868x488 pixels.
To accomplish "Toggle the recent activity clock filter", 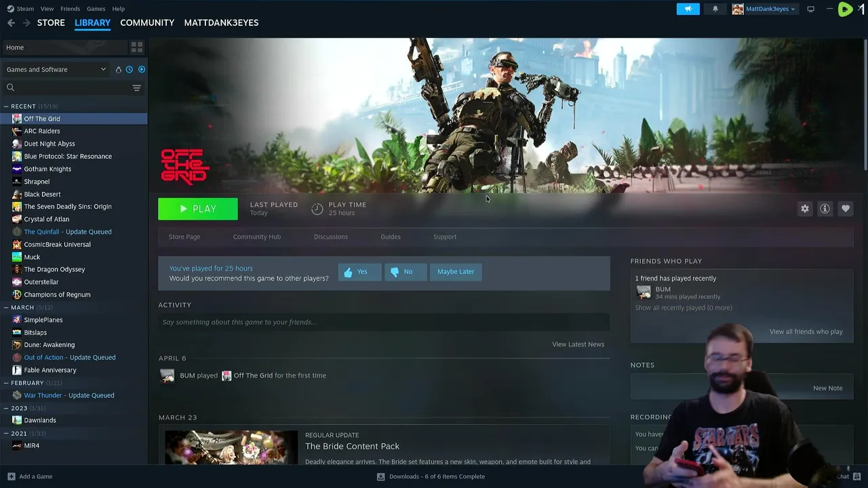I will (129, 69).
